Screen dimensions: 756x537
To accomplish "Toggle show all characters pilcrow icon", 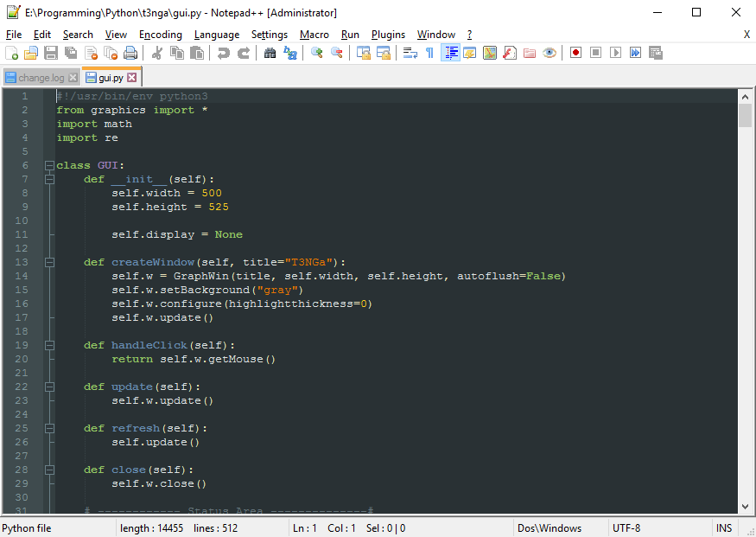I will tap(429, 53).
